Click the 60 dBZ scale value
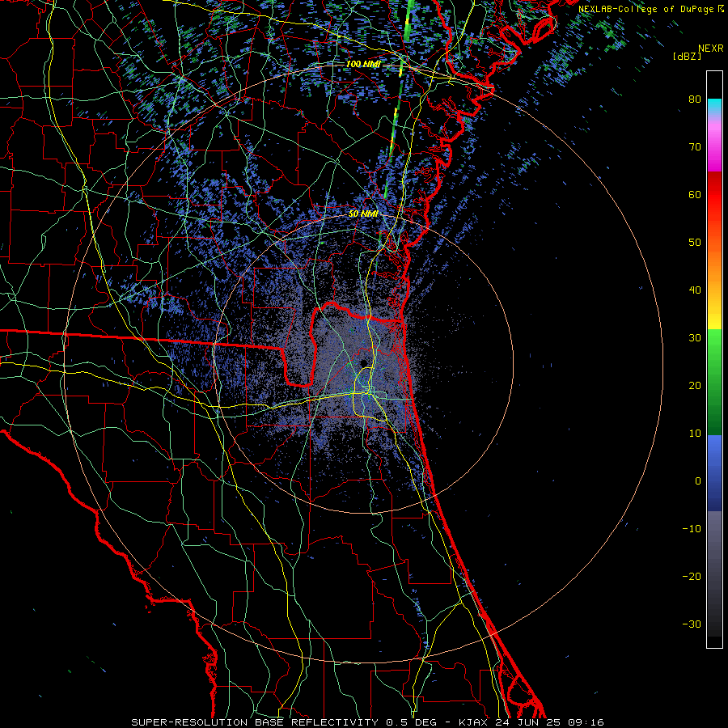This screenshot has height=728, width=728. [x=695, y=194]
